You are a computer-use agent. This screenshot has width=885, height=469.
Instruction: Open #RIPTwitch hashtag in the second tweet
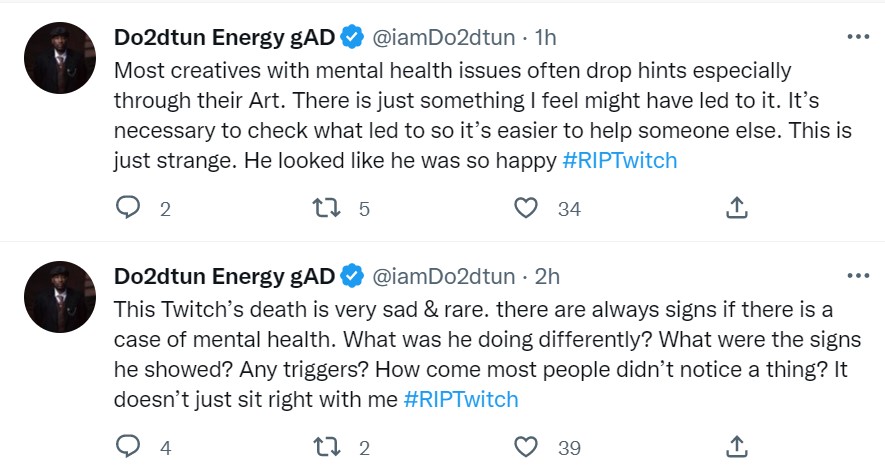(x=461, y=399)
